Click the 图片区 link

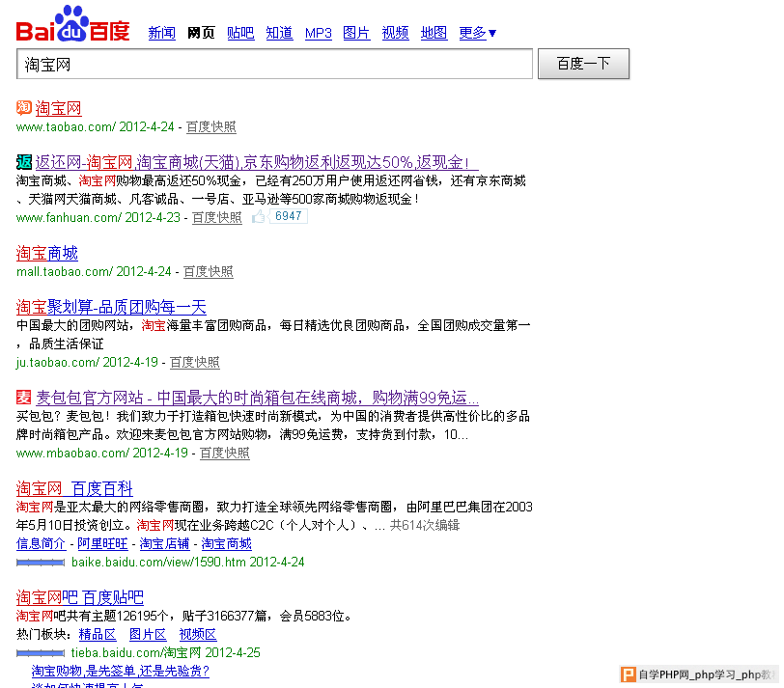[x=148, y=635]
